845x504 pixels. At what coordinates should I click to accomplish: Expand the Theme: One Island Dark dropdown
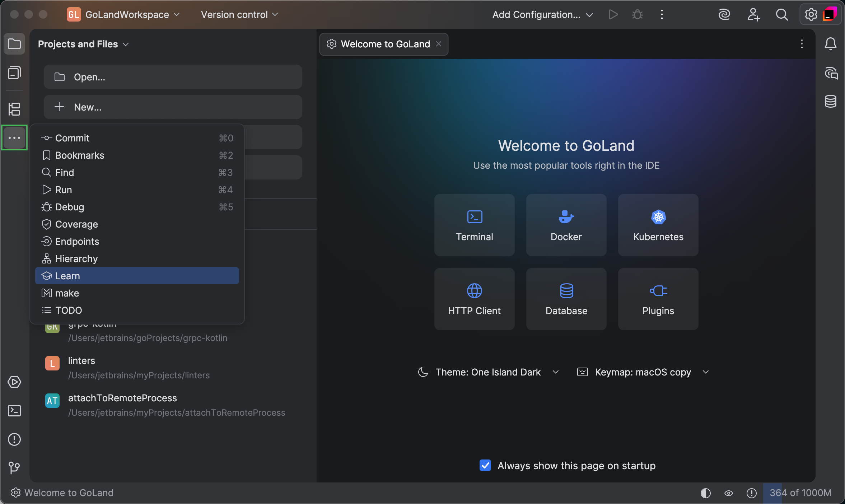(x=489, y=372)
